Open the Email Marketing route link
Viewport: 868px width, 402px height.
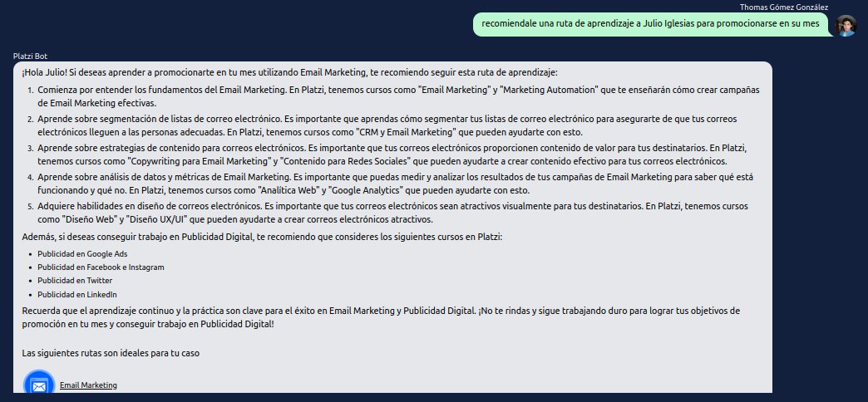point(88,385)
